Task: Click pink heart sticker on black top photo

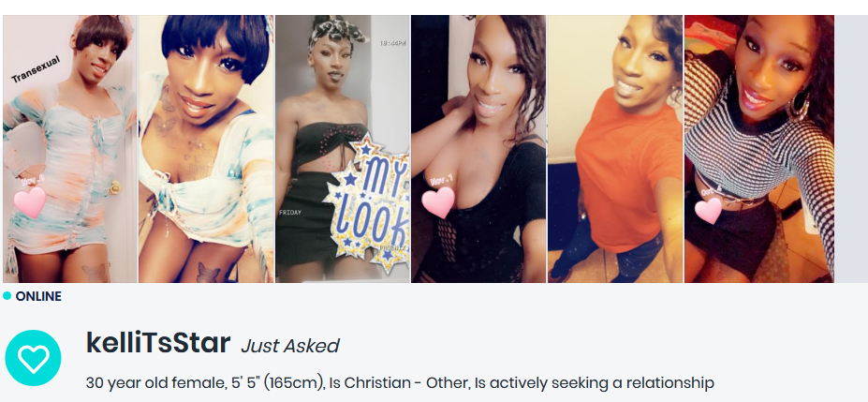Action: tap(438, 202)
